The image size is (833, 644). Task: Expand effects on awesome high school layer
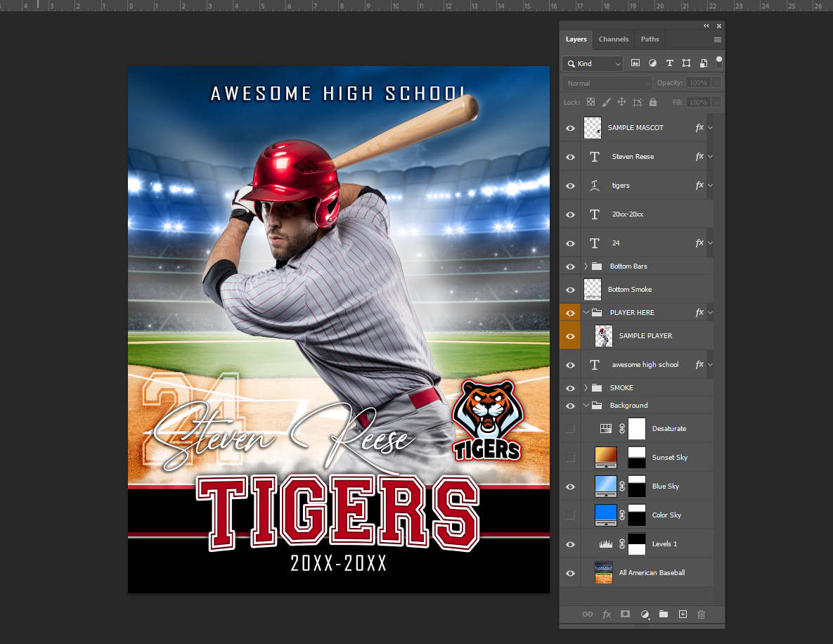(x=710, y=364)
